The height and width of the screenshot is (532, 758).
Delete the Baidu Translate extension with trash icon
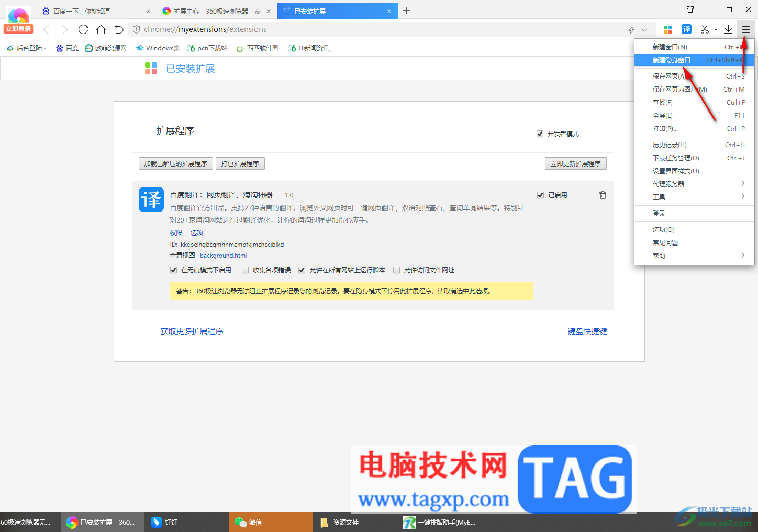click(x=603, y=195)
